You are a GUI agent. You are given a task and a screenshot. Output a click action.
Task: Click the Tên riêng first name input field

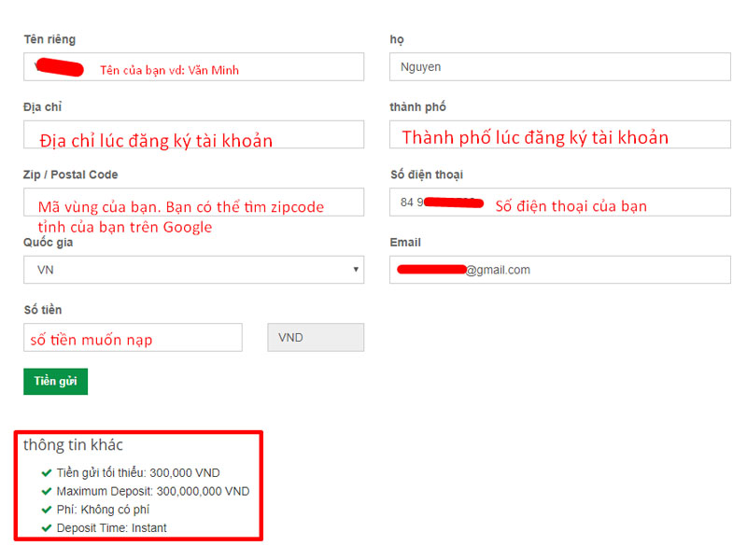[x=194, y=66]
